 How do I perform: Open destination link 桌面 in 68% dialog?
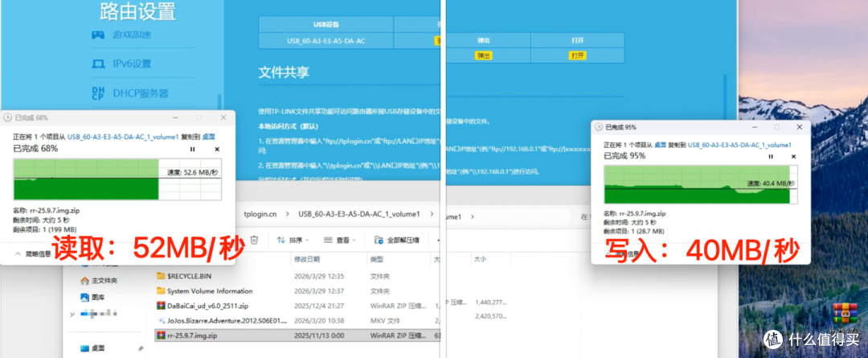click(208, 136)
